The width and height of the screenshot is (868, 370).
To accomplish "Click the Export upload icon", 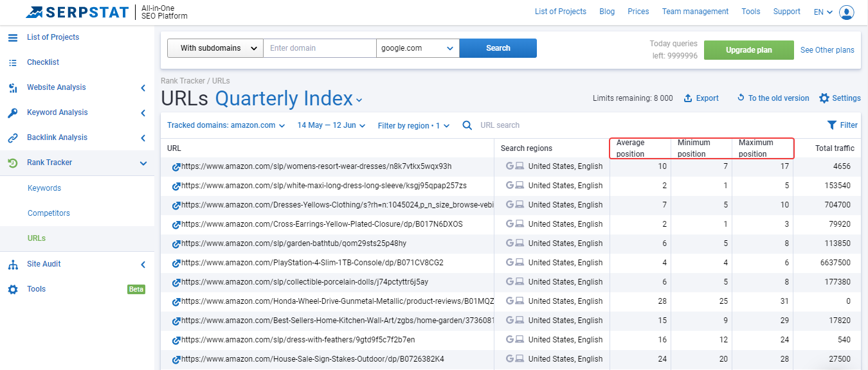I will point(688,98).
